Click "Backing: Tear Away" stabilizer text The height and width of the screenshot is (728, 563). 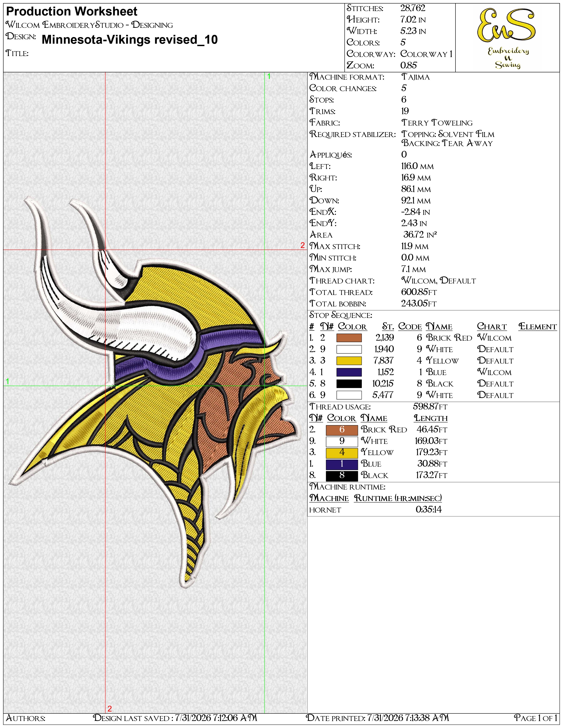(x=447, y=143)
